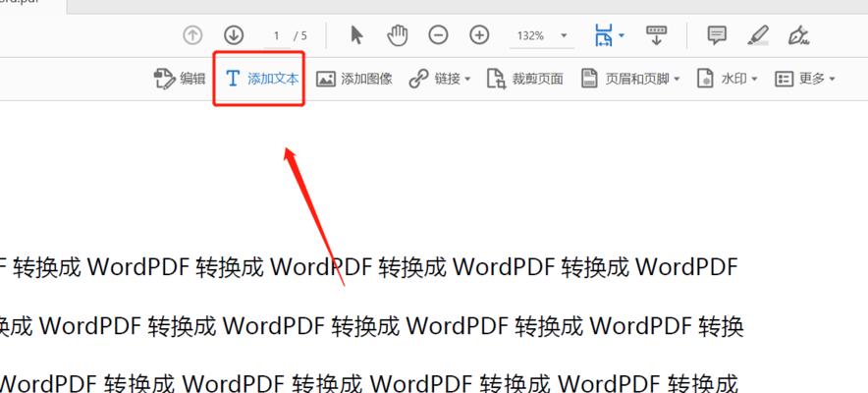Select the highlighter pen tool
Image resolution: width=868 pixels, height=393 pixels.
(x=758, y=35)
